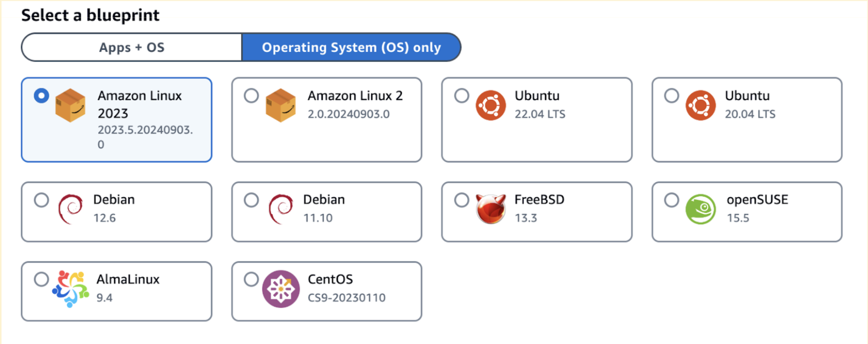Click the 'FreeBSD' name text
The image size is (868, 344).
point(540,199)
